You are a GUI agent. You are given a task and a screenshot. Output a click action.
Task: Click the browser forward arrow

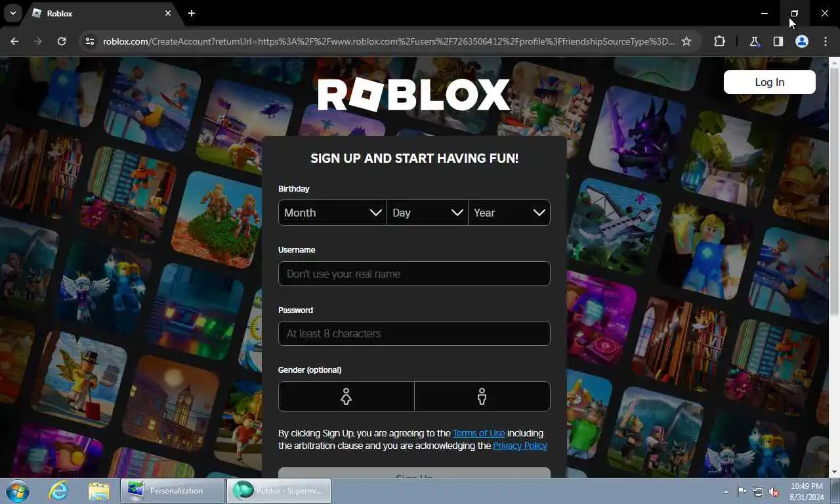[38, 41]
